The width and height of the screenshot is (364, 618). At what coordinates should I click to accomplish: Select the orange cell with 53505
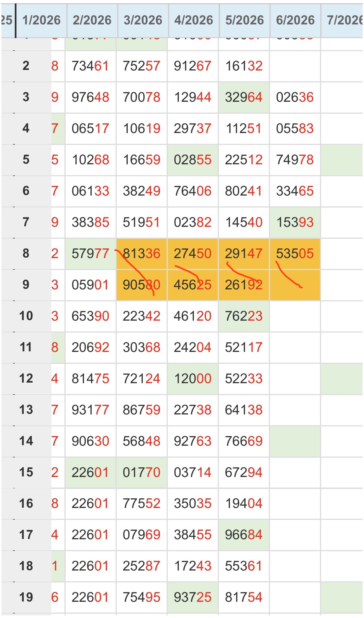point(295,254)
